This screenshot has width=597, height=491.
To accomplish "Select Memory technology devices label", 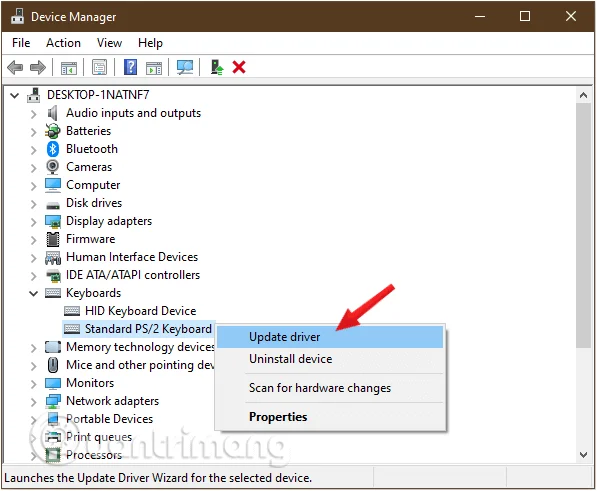I will point(140,347).
